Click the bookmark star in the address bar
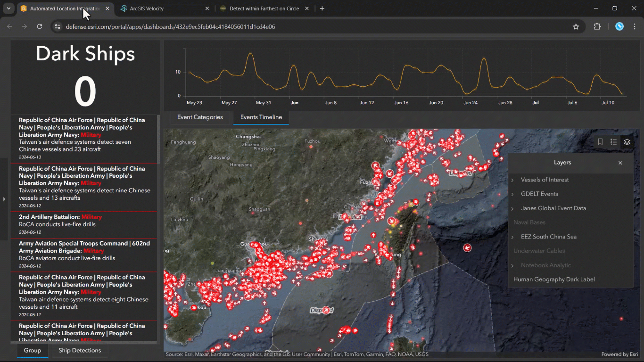 point(576,26)
